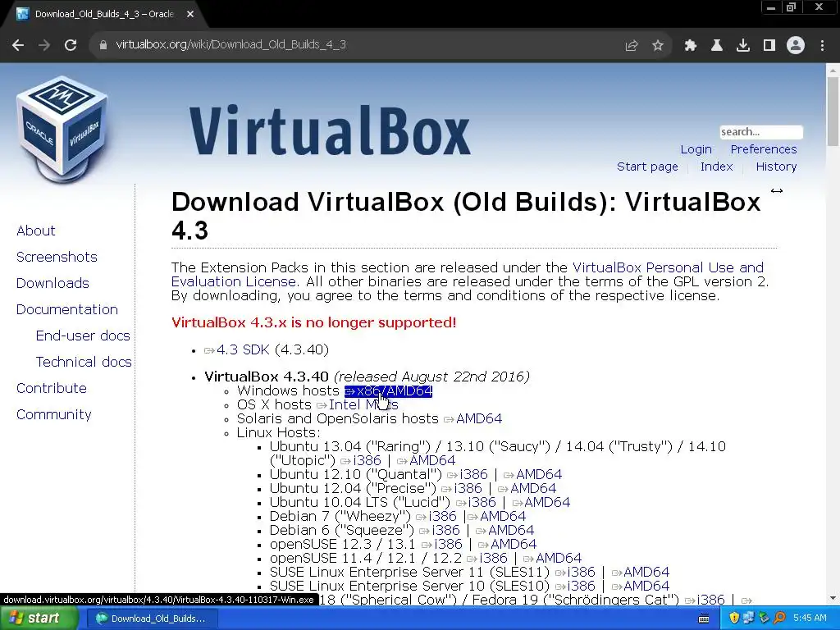Download Ubuntu 13.04 Raring i386 package
This screenshot has height=630, width=840.
[x=361, y=461]
